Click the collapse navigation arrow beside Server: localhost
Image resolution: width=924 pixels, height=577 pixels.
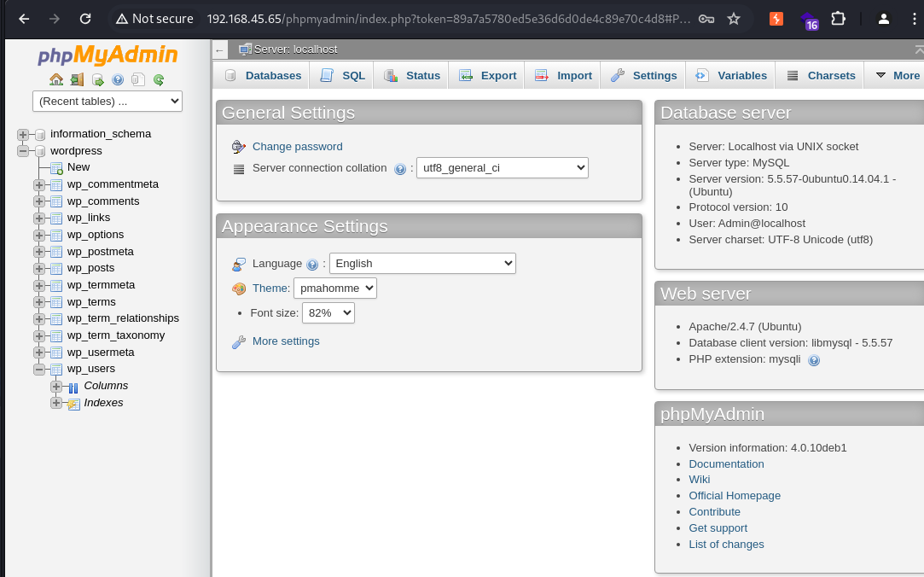click(219, 50)
